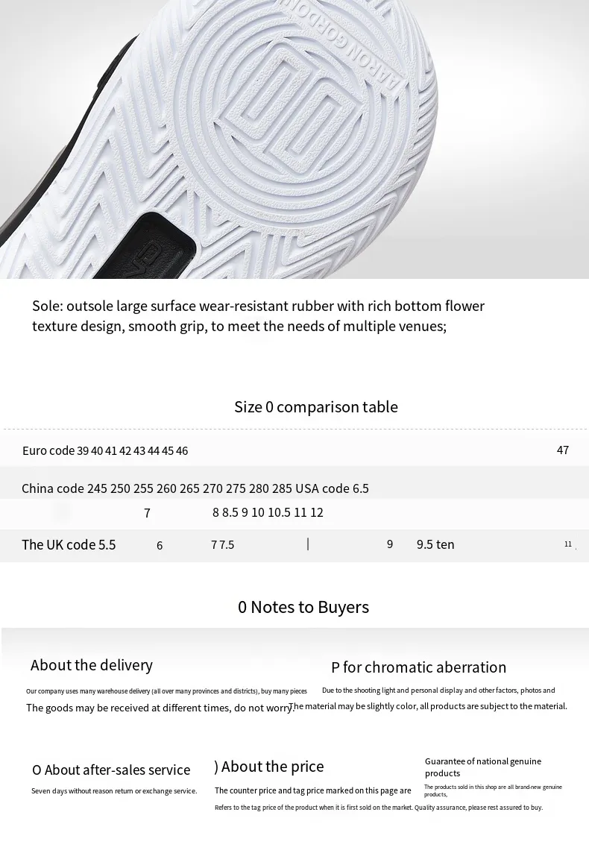The height and width of the screenshot is (868, 589).
Task: Select USA size 7 value
Action: (148, 513)
